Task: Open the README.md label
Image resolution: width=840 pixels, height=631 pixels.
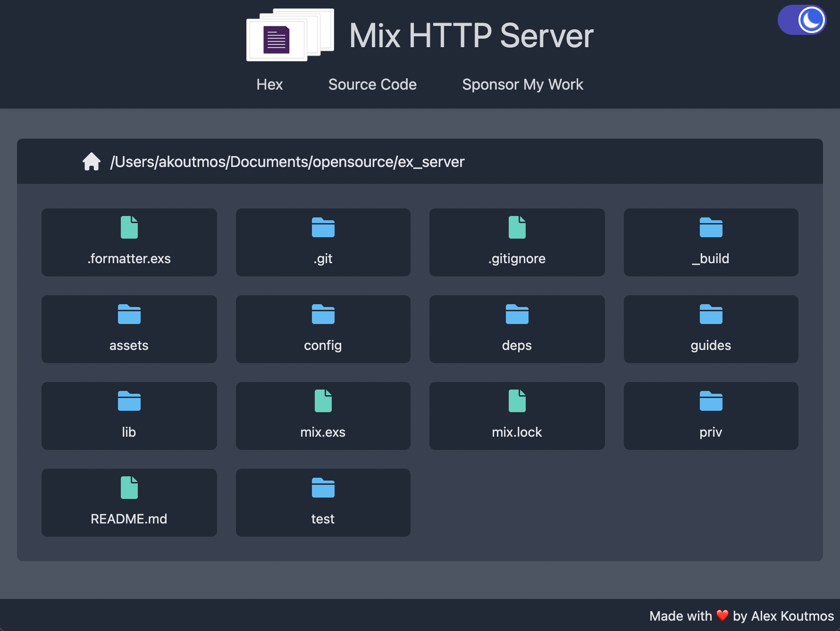Action: coord(129,519)
